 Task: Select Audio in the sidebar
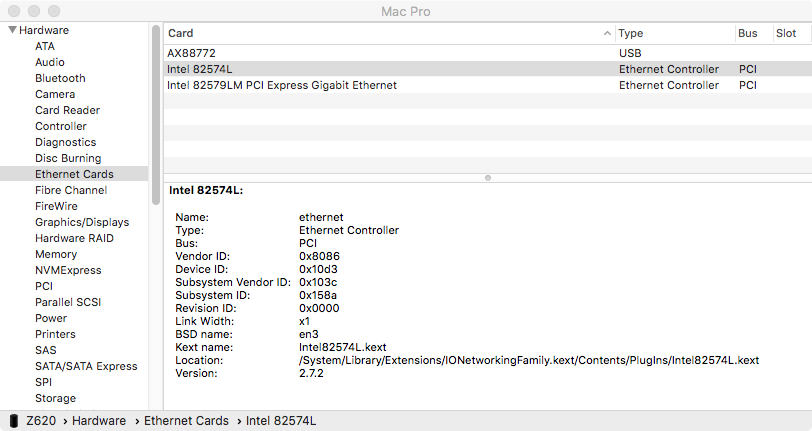pyautogui.click(x=50, y=62)
